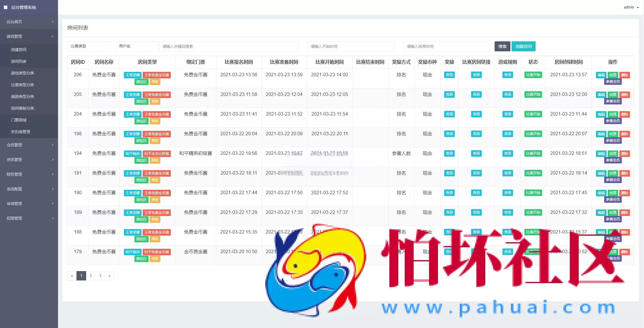Click the 单排 tag on room 204
Image resolution: width=644 pixels, height=328 pixels.
click(x=155, y=121)
